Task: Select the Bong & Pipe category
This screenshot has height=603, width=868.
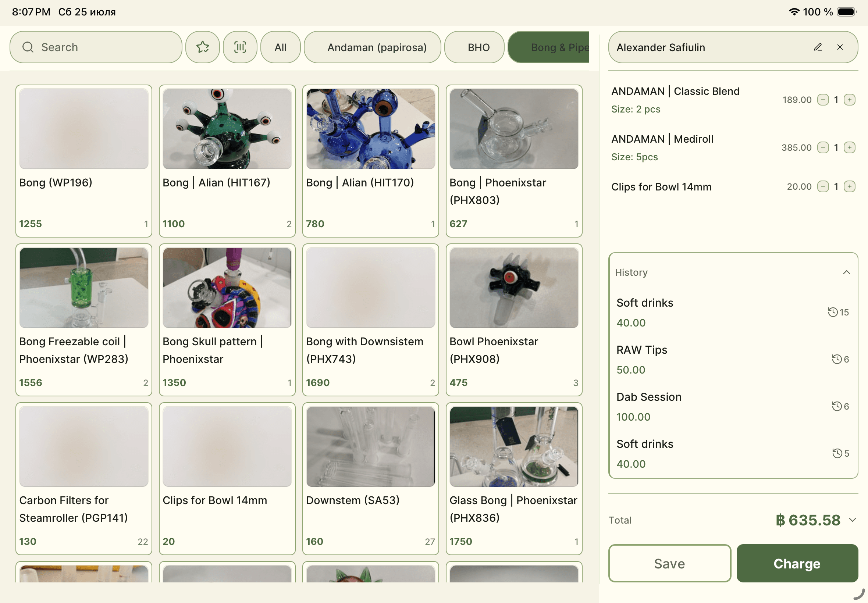Action: coord(549,47)
